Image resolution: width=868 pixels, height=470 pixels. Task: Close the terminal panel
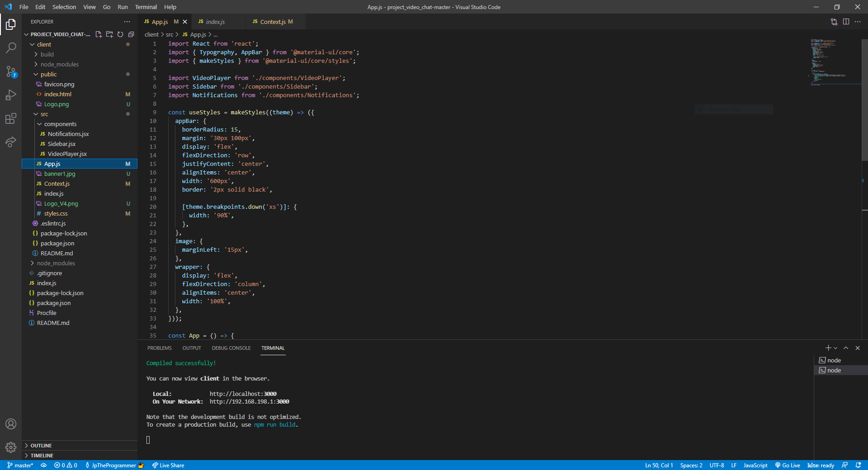click(858, 348)
